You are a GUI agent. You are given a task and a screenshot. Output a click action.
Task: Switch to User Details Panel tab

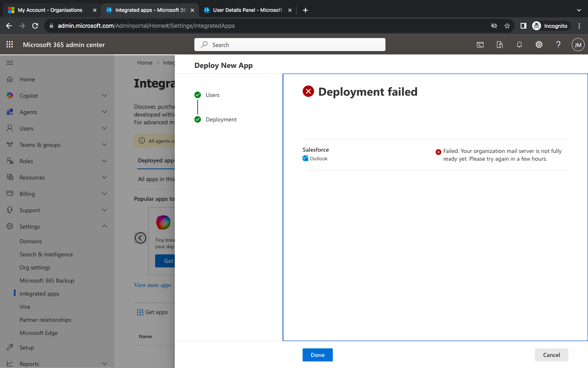pos(247,10)
